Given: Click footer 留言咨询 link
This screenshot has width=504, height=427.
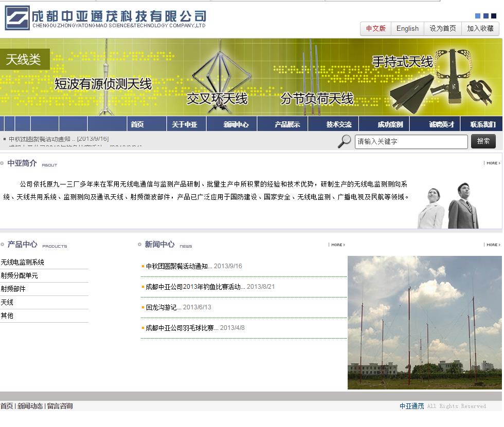Looking at the screenshot, I should click(x=60, y=406).
